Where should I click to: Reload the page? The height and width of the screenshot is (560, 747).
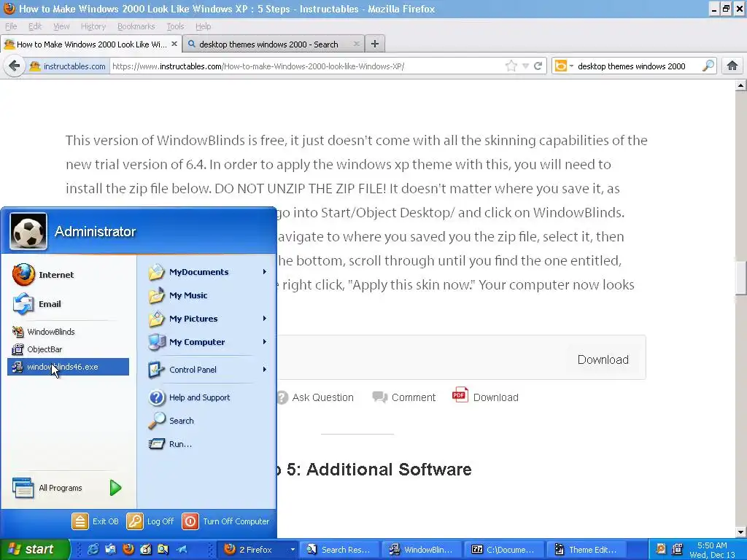pos(538,66)
